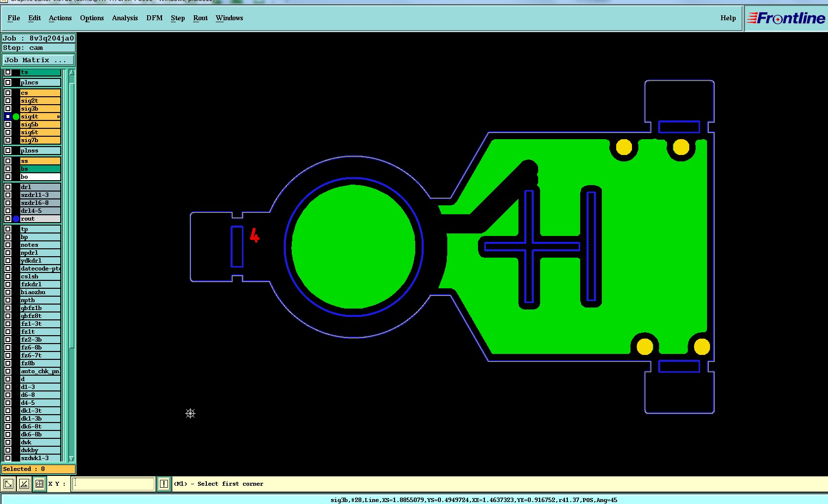The image size is (828, 504).
Task: Toggle the checkbox for layer sig3b
Action: pos(8,109)
